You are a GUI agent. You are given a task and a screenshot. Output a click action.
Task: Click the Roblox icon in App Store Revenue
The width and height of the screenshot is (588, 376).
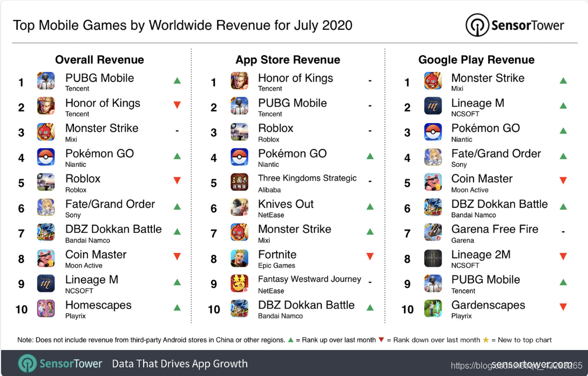pyautogui.click(x=239, y=132)
